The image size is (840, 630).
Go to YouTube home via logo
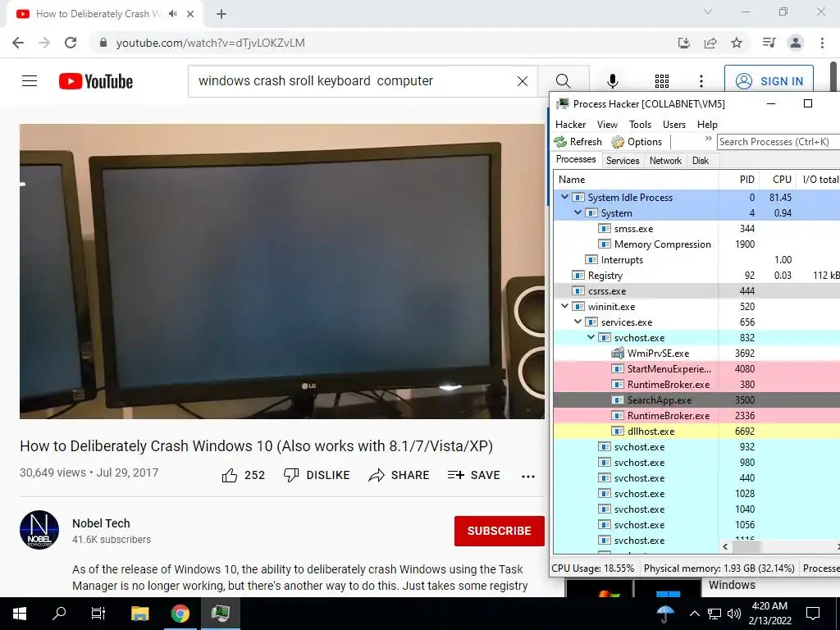coord(96,81)
